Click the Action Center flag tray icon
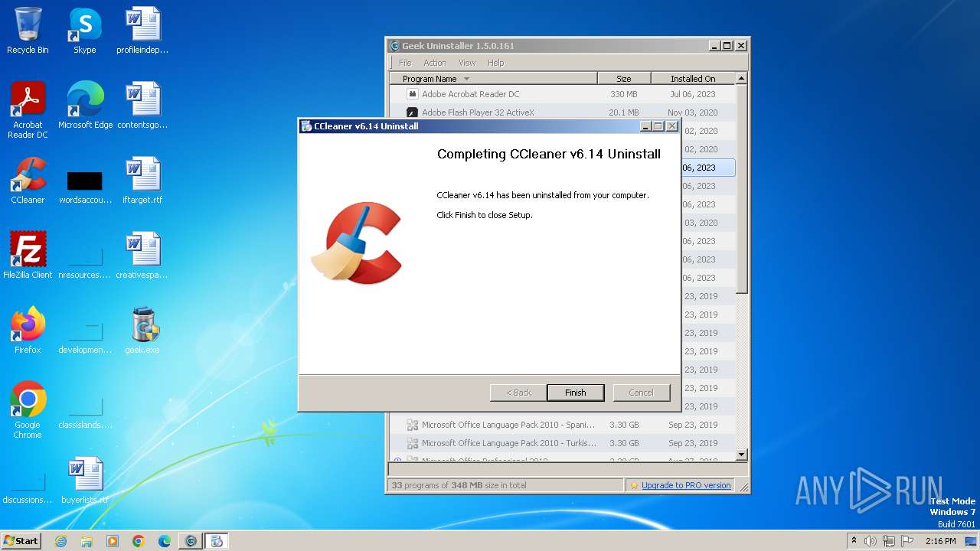 [907, 541]
